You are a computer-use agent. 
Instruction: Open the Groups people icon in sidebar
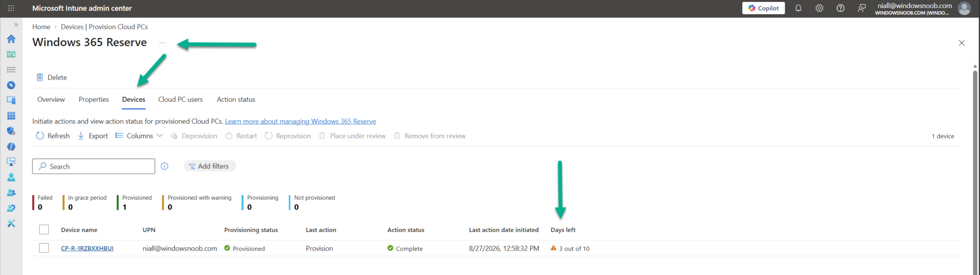[11, 193]
